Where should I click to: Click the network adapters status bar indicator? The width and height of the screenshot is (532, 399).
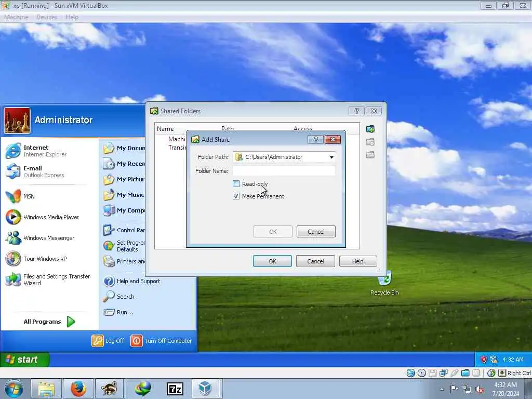click(443, 373)
